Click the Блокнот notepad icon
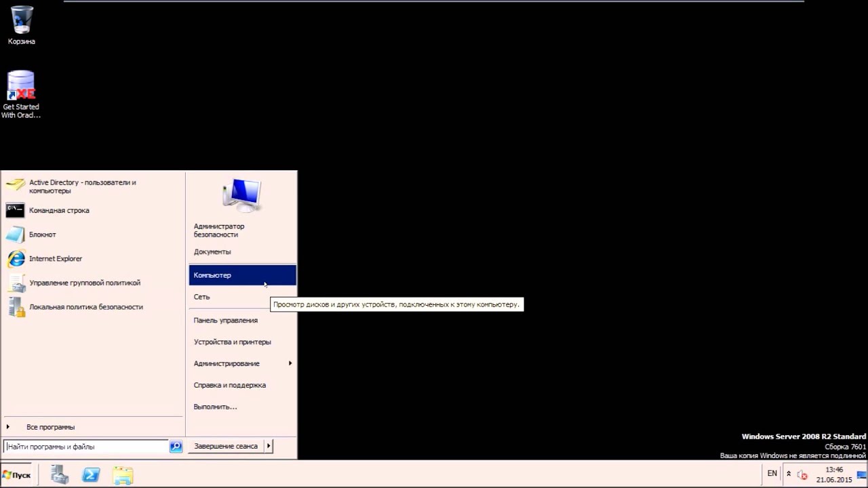Image resolution: width=868 pixels, height=488 pixels. (16, 235)
